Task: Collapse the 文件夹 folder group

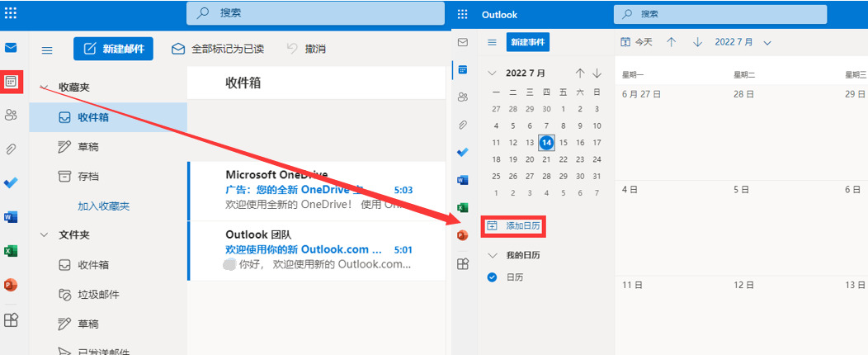Action: click(44, 234)
